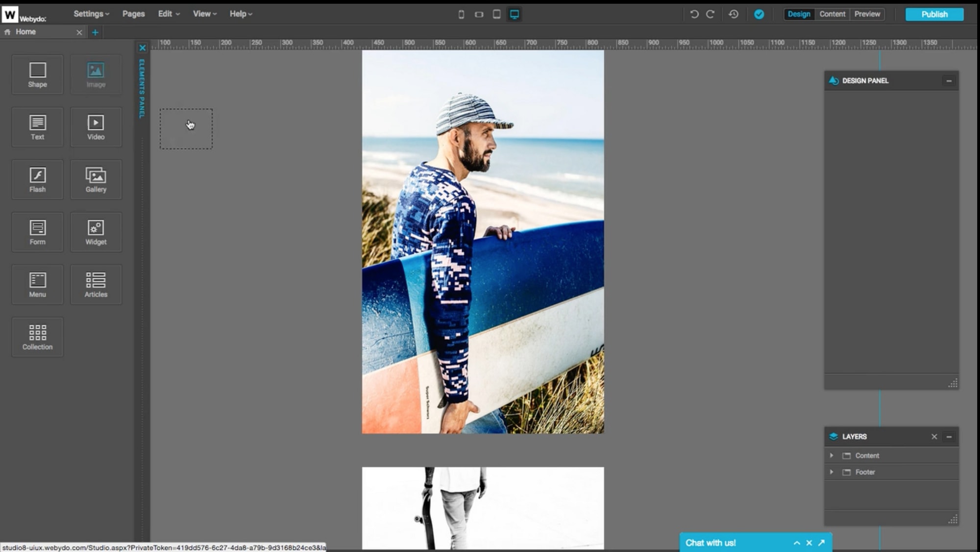The image size is (980, 552).
Task: Add a Form element to the page
Action: tap(37, 232)
